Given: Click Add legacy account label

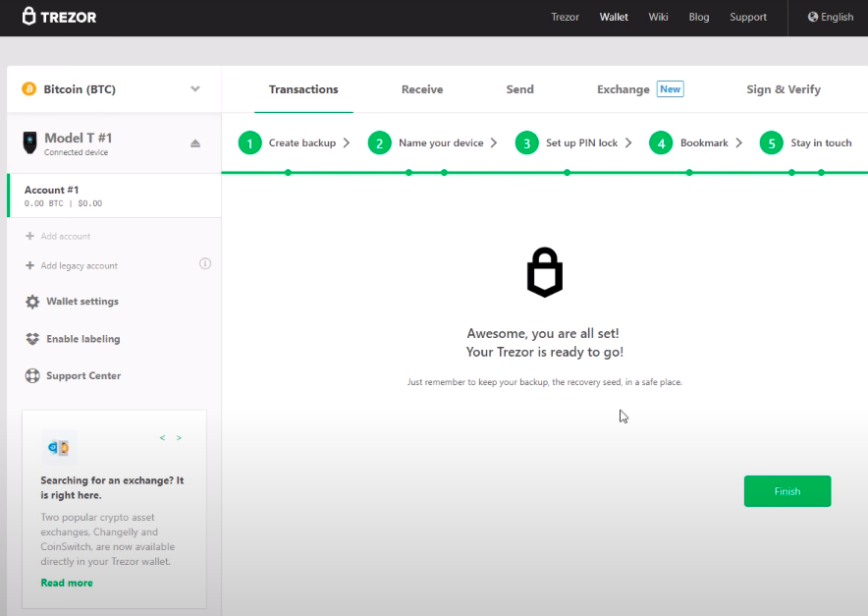Looking at the screenshot, I should pyautogui.click(x=80, y=265).
